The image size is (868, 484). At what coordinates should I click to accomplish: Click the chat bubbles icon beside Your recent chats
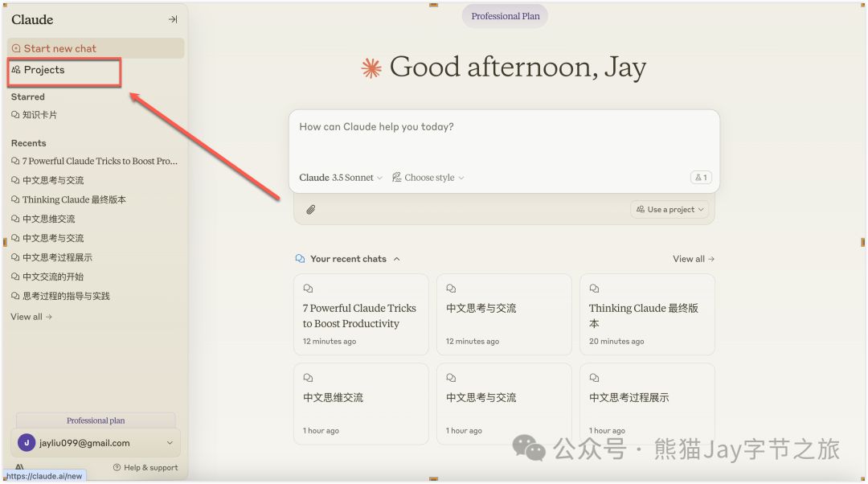pyautogui.click(x=300, y=259)
